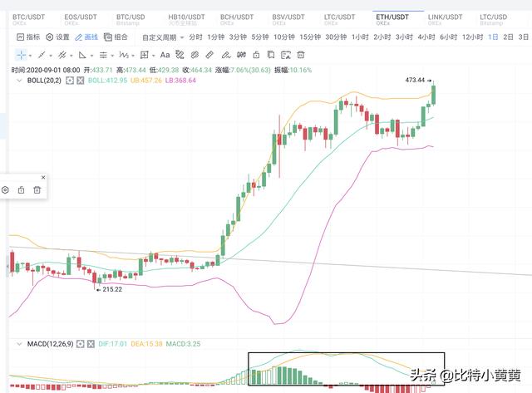Switch to BTC/USDT tab
532x393 pixels.
tap(28, 19)
